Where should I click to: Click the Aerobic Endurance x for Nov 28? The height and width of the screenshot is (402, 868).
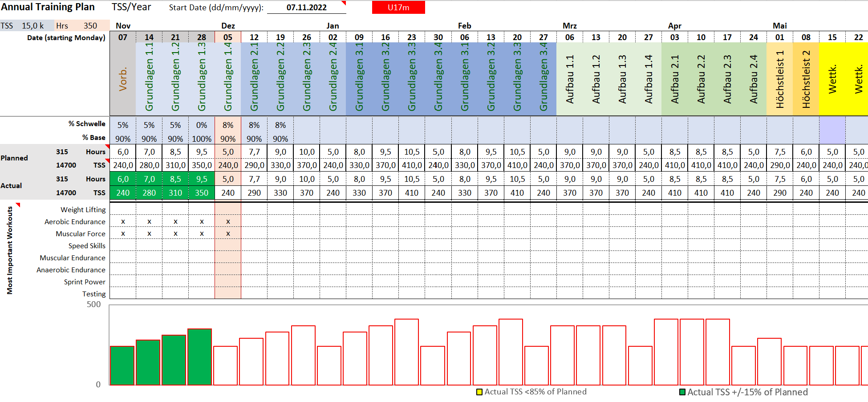pos(202,222)
